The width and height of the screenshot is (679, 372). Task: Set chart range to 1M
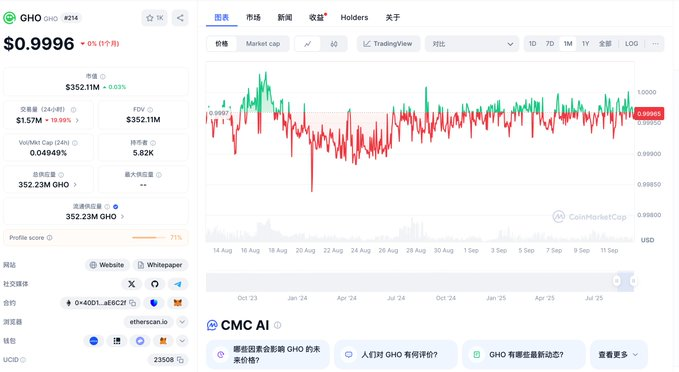pos(568,44)
